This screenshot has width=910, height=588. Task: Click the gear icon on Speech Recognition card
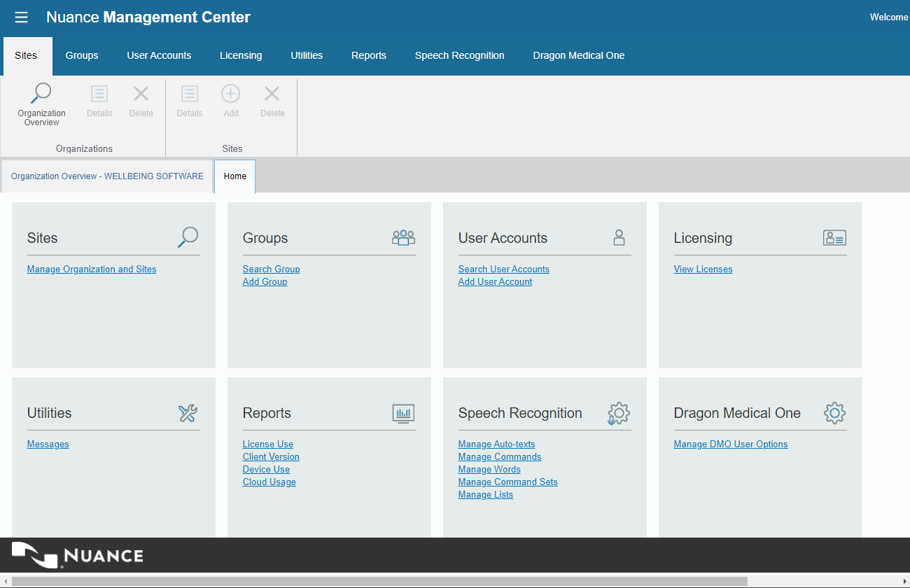619,413
